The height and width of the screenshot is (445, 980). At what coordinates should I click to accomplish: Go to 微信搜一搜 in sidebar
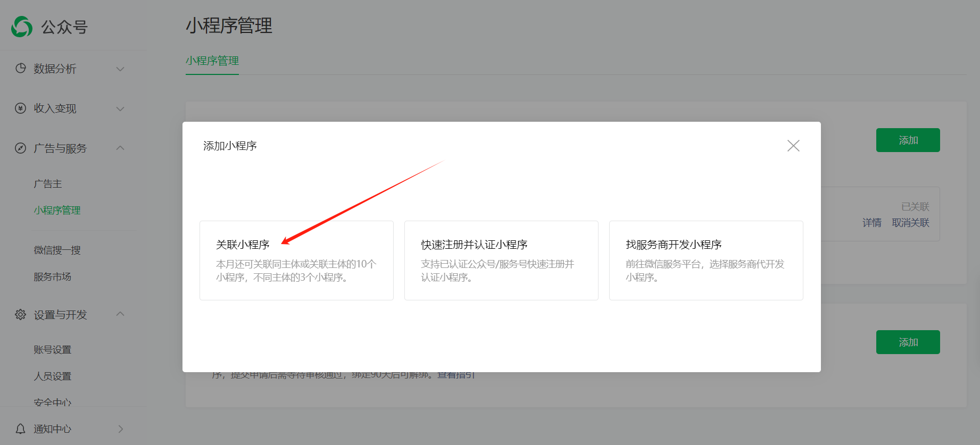[57, 250]
